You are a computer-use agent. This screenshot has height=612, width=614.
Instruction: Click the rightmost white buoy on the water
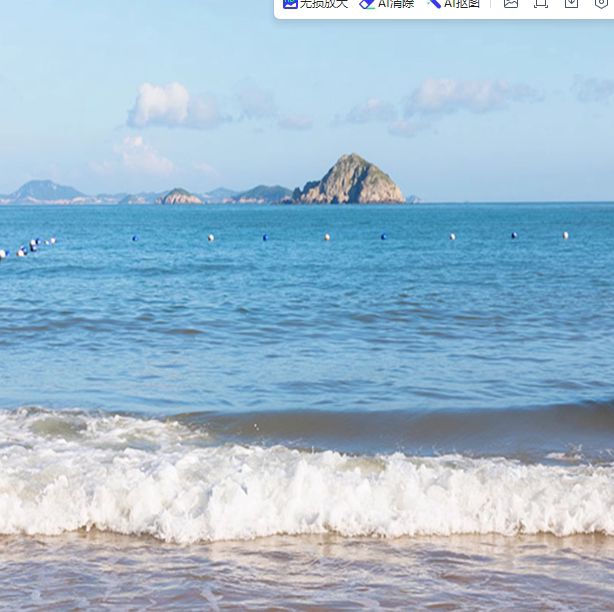[565, 235]
